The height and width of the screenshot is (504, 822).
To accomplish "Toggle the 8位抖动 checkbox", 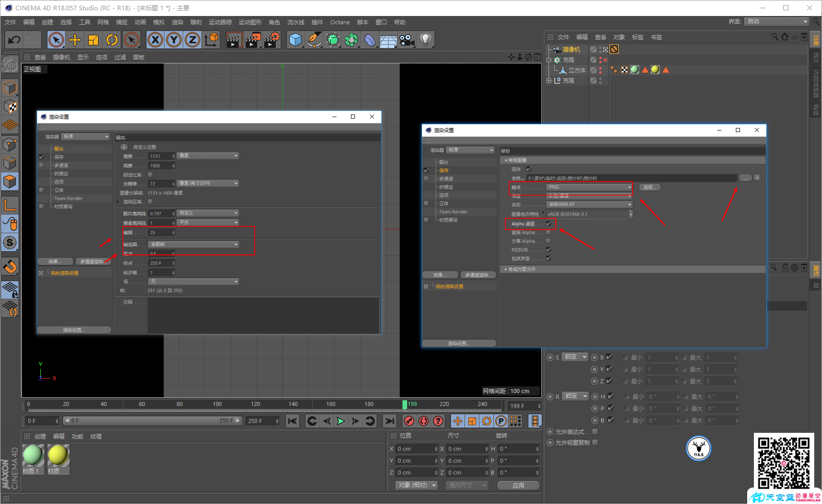I will tap(549, 250).
